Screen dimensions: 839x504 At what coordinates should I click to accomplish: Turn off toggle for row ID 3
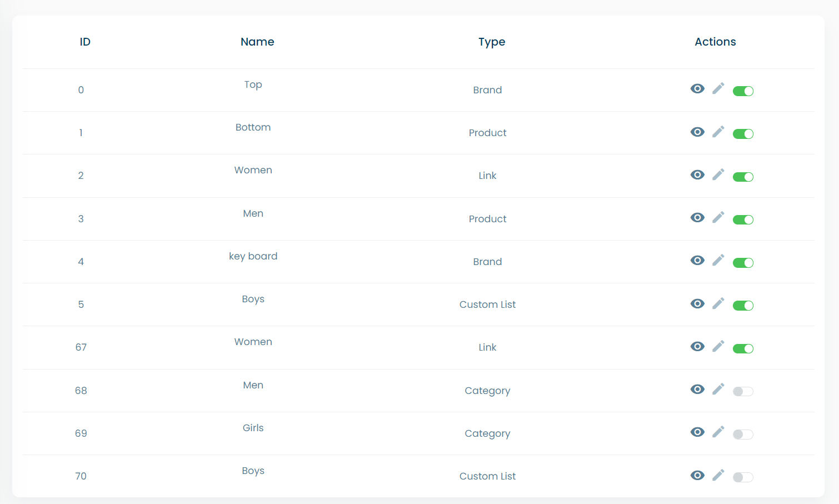click(x=743, y=219)
